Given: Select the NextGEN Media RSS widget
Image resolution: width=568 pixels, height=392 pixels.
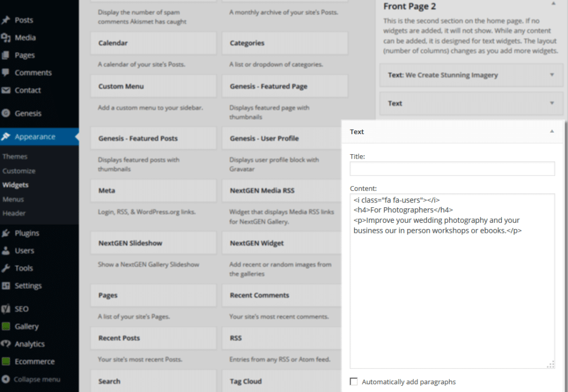Looking at the screenshot, I should point(281,190).
